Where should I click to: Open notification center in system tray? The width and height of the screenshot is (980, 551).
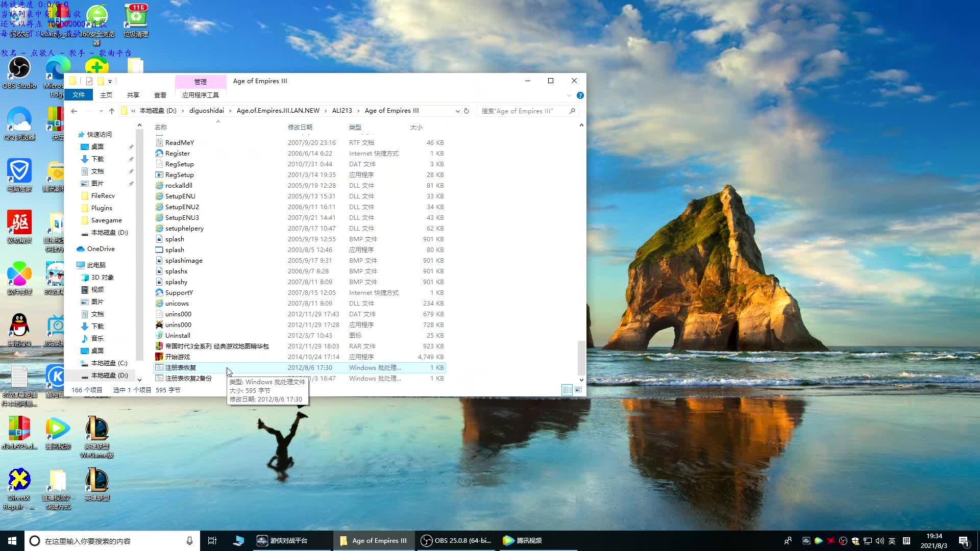[964, 541]
